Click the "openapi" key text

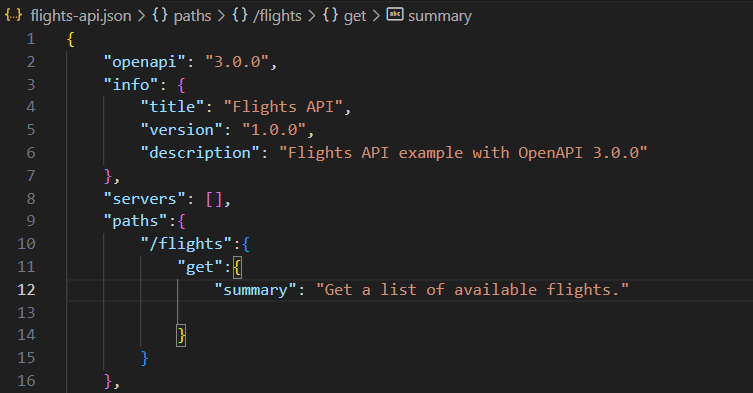coord(145,62)
